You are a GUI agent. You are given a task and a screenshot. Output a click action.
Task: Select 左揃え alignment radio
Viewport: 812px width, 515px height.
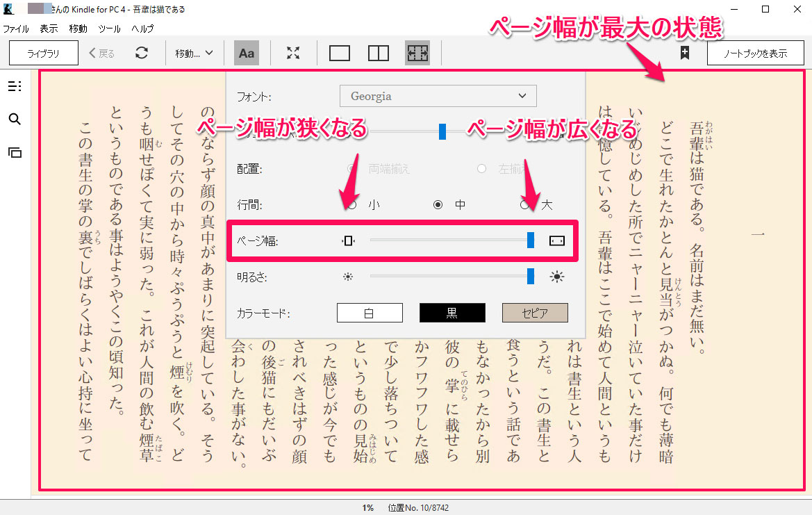[x=481, y=169]
